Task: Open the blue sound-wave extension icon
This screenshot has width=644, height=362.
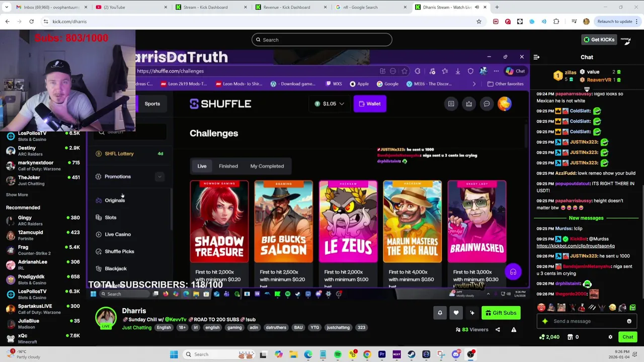Action: click(x=544, y=22)
